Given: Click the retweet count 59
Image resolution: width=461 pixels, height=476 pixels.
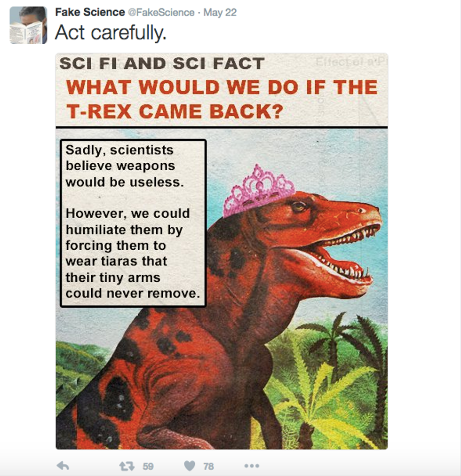Looking at the screenshot, I should [x=148, y=466].
